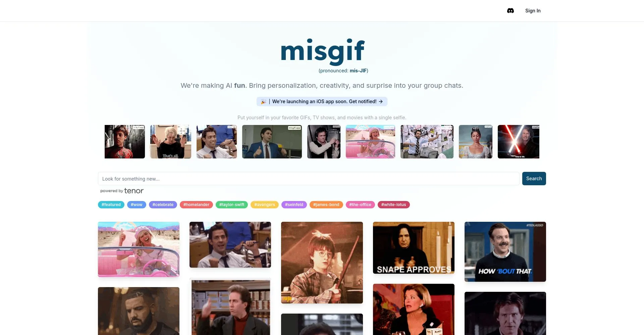Open the 'HOW 'BOUT THAT' GIF

click(505, 252)
